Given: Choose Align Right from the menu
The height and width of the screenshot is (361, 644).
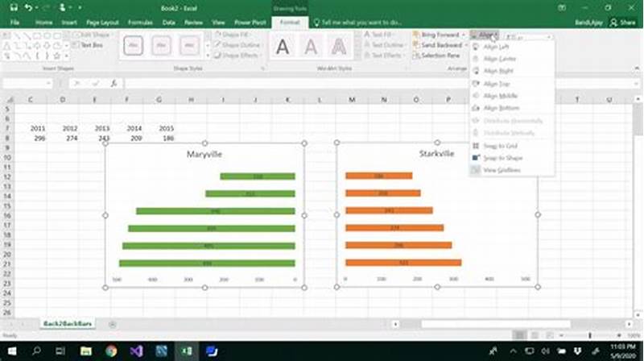Looking at the screenshot, I should pos(512,71).
